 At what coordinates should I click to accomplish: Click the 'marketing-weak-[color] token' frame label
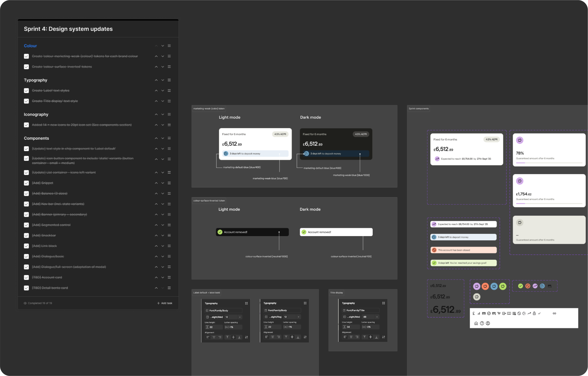click(x=209, y=109)
